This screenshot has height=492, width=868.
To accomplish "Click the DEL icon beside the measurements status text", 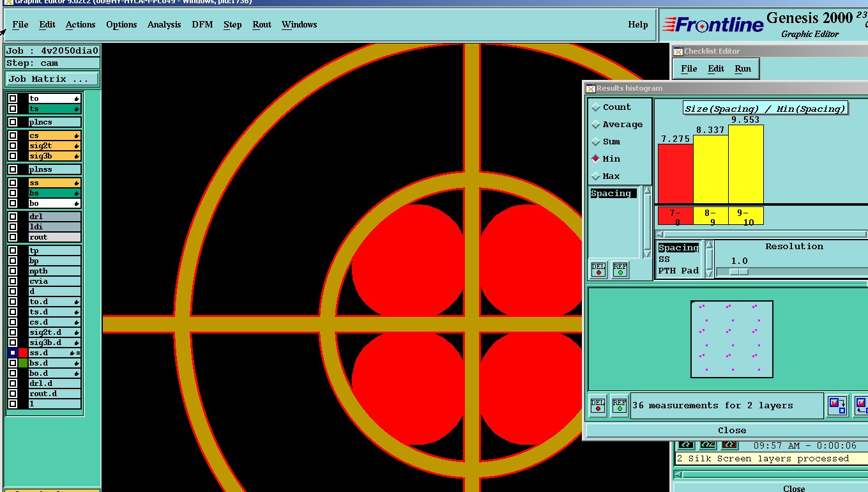I will click(x=598, y=406).
